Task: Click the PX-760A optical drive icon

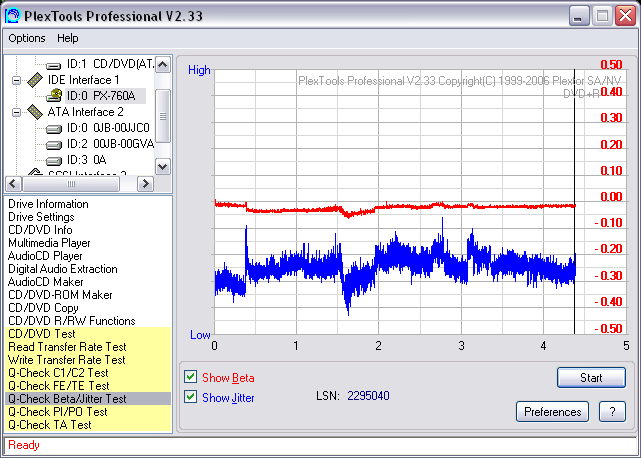Action: [54, 96]
